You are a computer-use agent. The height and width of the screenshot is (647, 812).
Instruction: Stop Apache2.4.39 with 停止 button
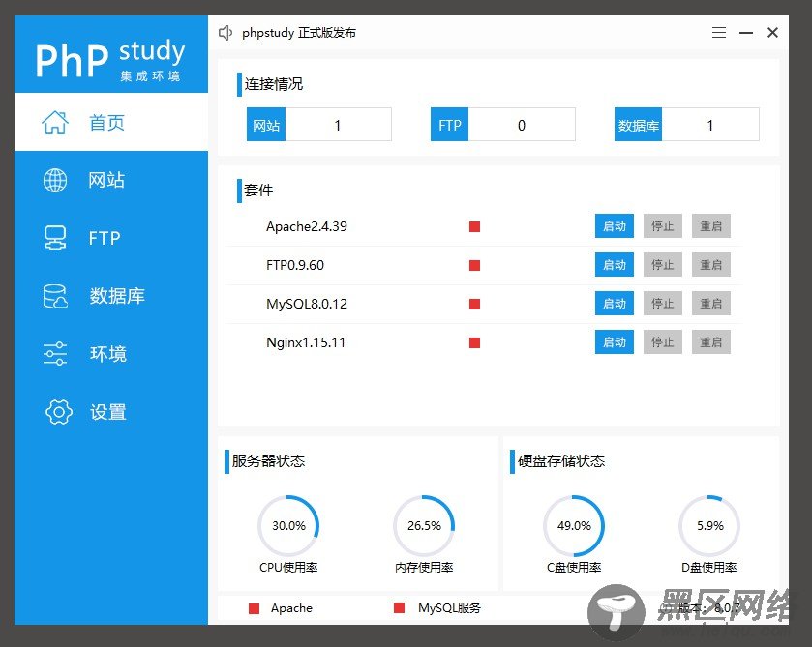(663, 225)
